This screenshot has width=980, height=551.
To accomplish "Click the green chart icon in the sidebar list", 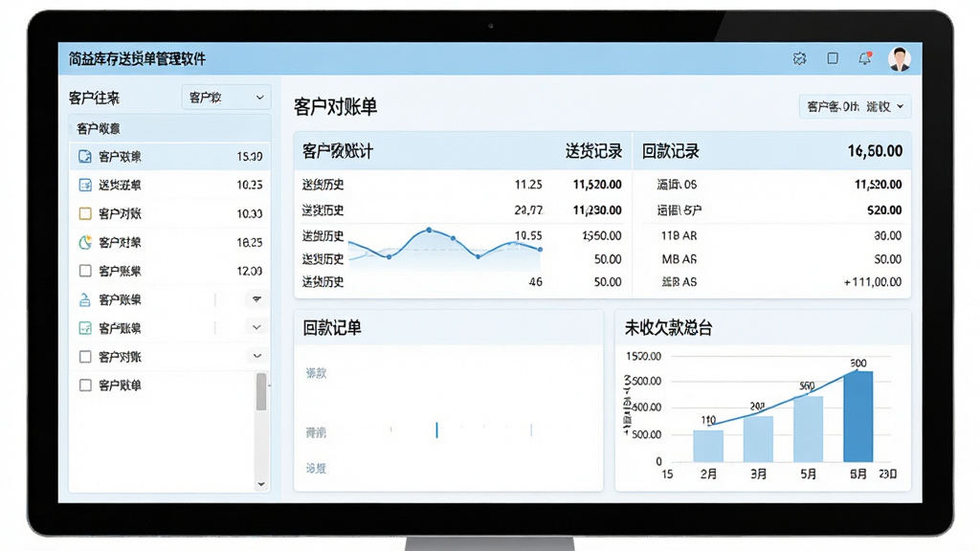I will click(85, 328).
